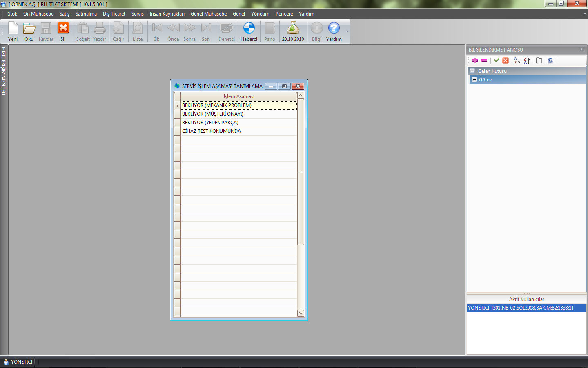Click the 20.10.2010 date icon

293,31
